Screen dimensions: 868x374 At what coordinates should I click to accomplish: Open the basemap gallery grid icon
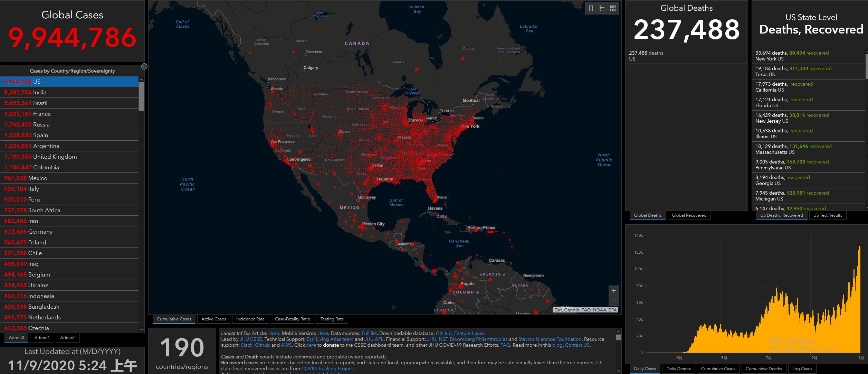click(613, 8)
